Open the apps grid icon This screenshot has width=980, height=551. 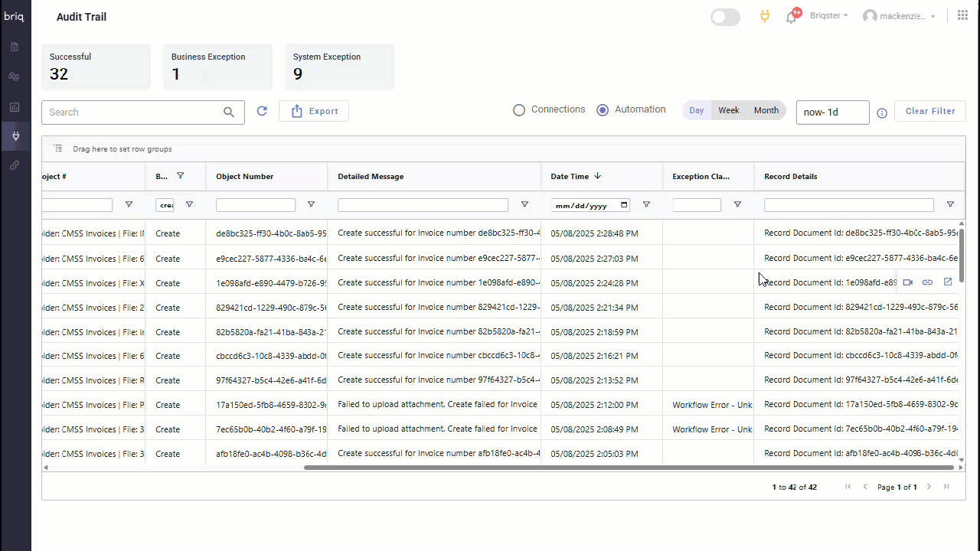(962, 15)
